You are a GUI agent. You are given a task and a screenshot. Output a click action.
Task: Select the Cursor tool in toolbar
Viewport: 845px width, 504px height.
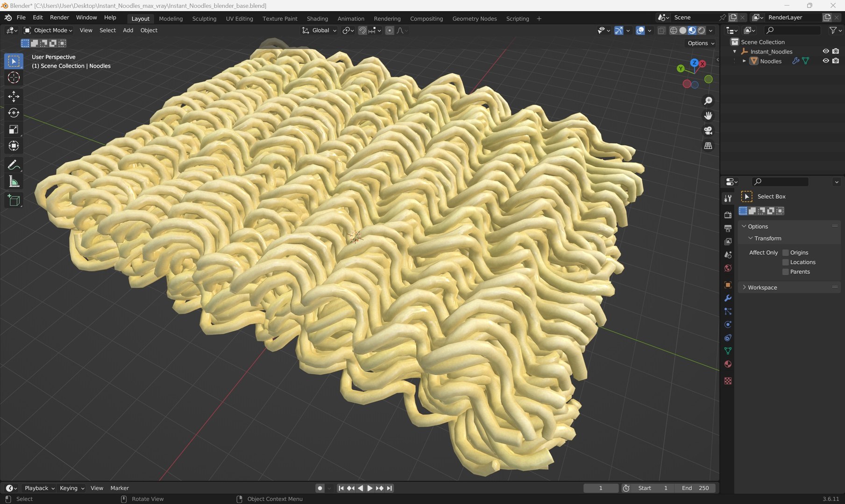coord(14,77)
